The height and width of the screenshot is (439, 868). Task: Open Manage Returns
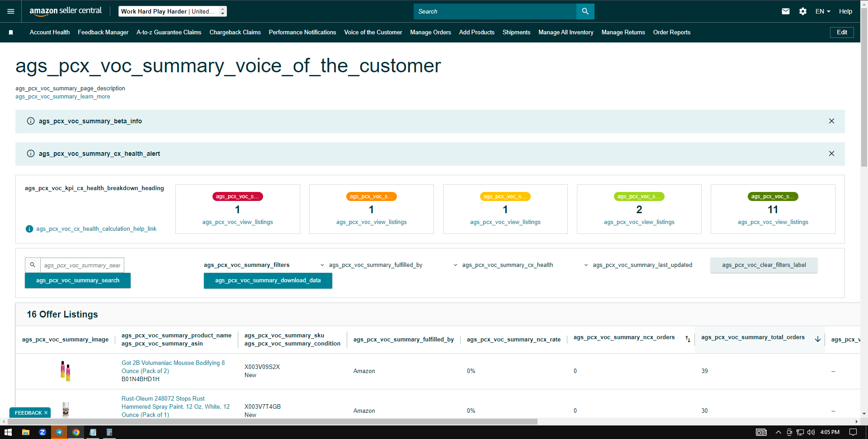(623, 33)
